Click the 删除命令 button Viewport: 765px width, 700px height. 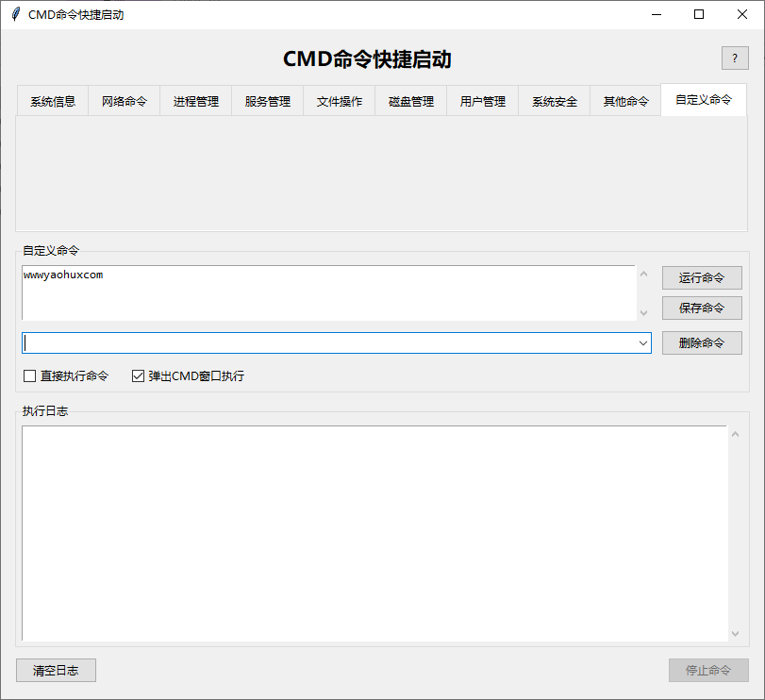click(702, 342)
